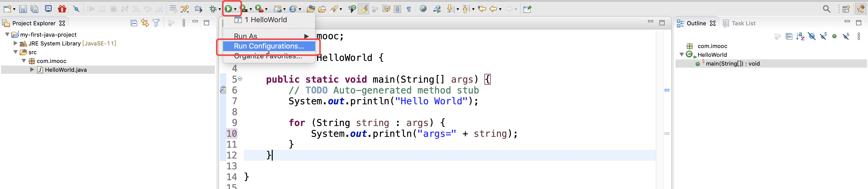Click the New Java Class icon
Screen dimensions: 868x189
(293, 9)
